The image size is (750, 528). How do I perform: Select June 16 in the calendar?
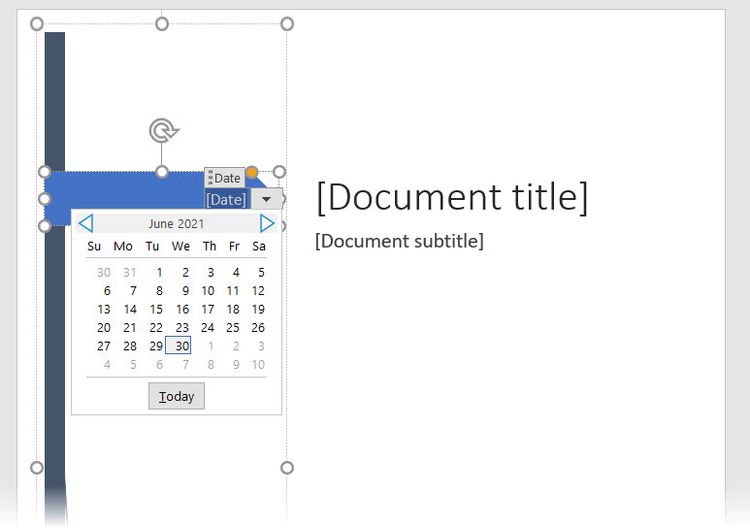click(x=182, y=309)
